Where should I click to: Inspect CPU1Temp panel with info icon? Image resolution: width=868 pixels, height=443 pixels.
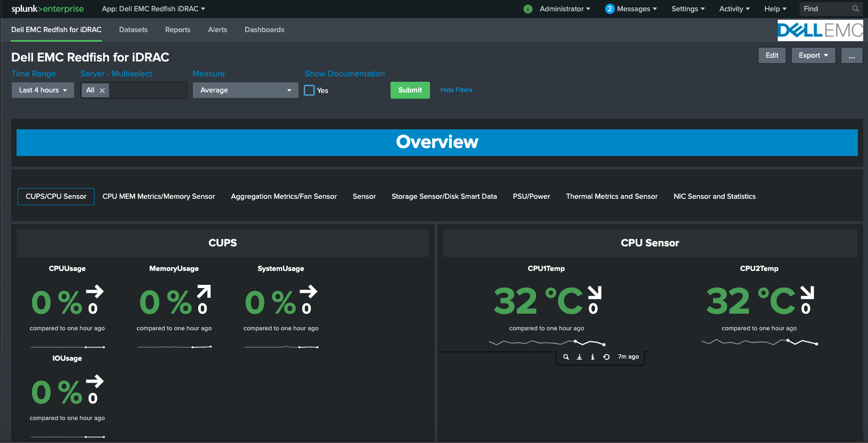tap(592, 357)
